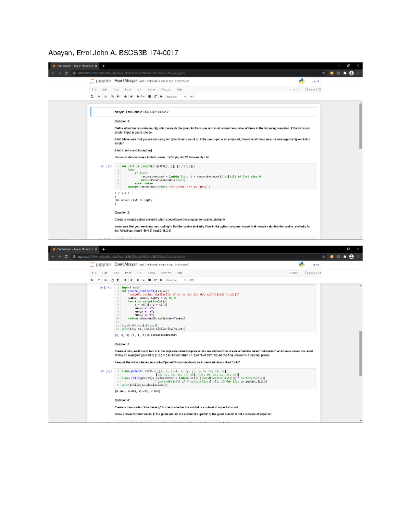Click the vertical scrollbar of the lower notebook
Screen dimensions: 411x532
click(361, 353)
